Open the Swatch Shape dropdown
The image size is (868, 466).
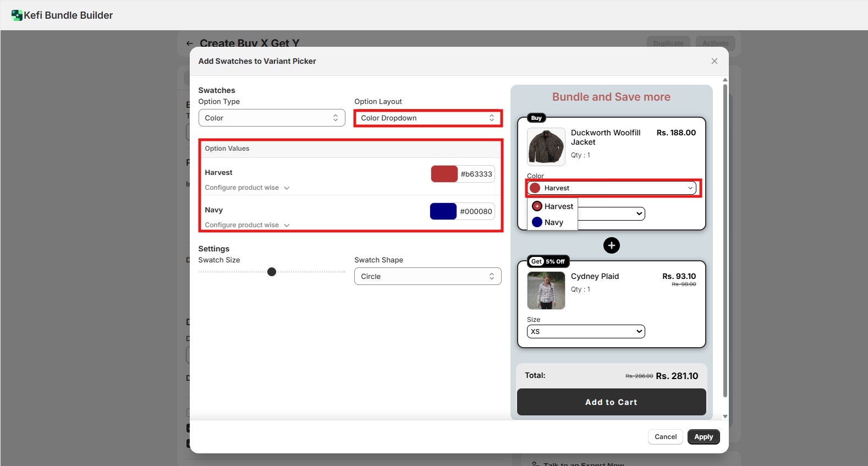427,276
